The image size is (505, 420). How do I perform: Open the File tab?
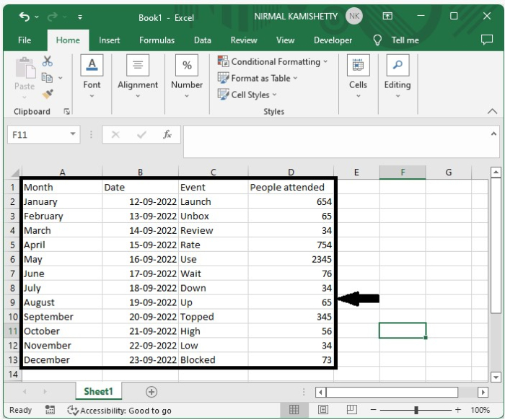(25, 40)
